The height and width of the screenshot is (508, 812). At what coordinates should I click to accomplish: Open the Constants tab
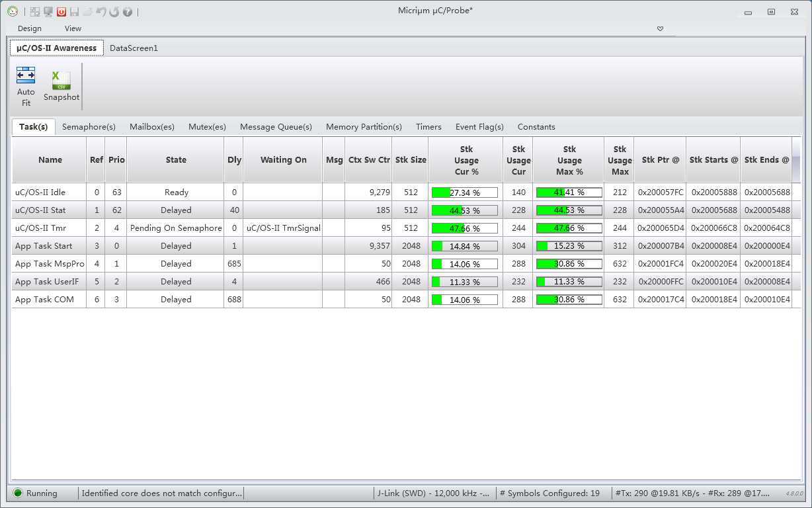coord(536,126)
